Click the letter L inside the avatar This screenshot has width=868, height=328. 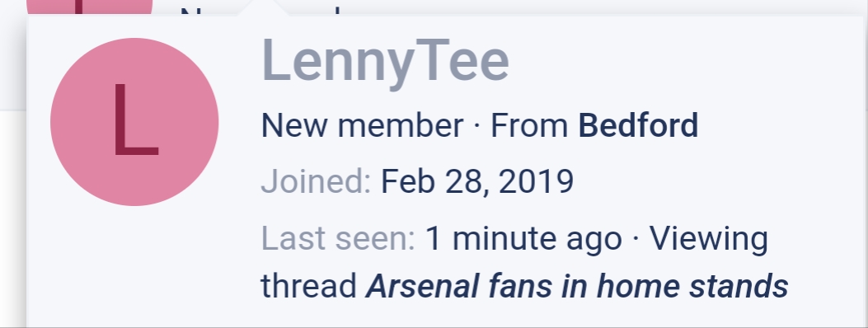pos(136,120)
